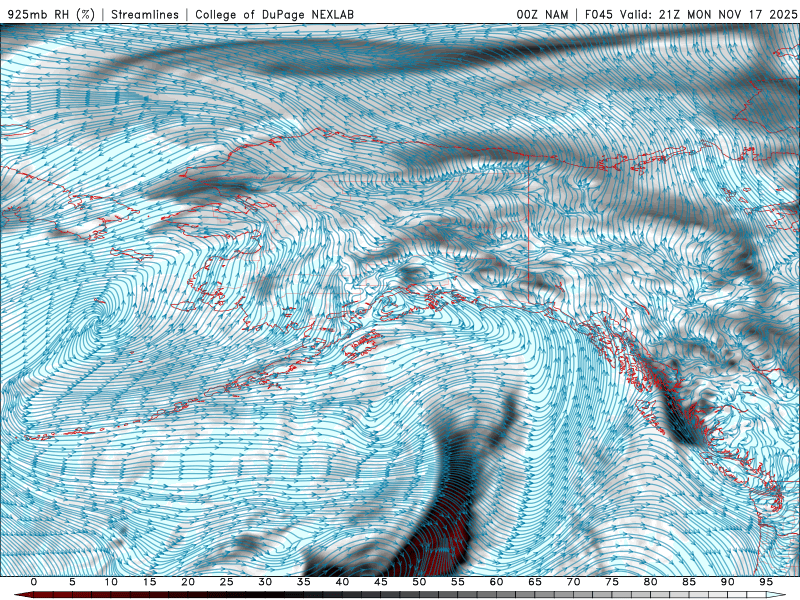
Task: Click the colorbar label '45'
Action: click(x=381, y=582)
